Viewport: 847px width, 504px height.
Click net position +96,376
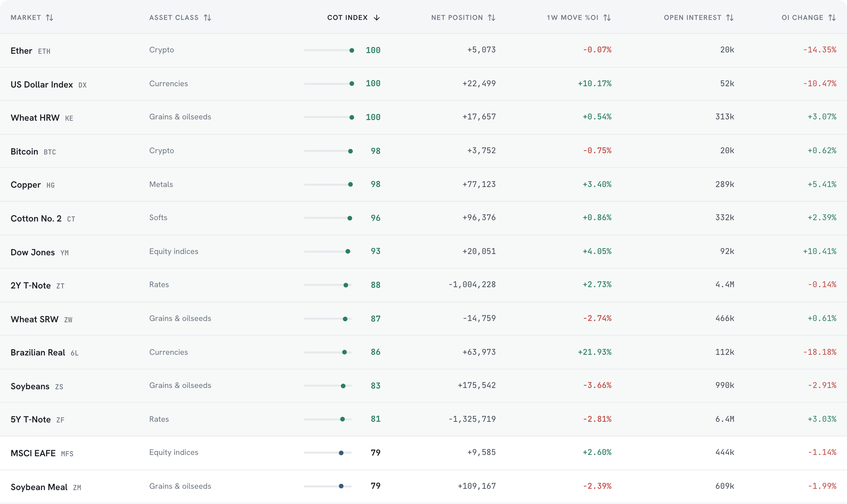pyautogui.click(x=479, y=218)
